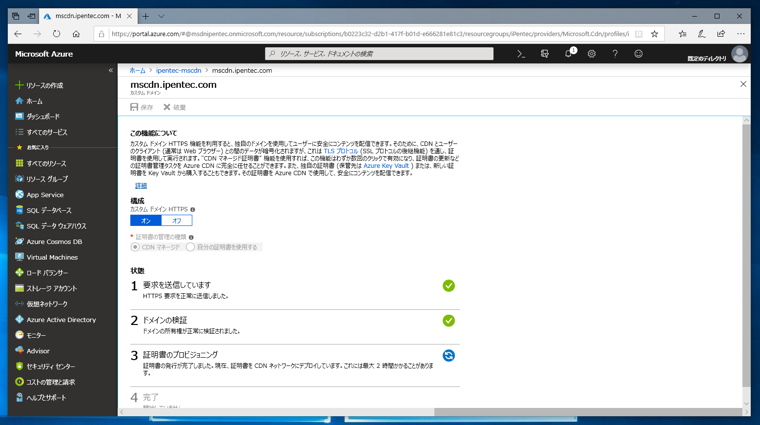
Task: Open portal settings gear
Action: (591, 54)
